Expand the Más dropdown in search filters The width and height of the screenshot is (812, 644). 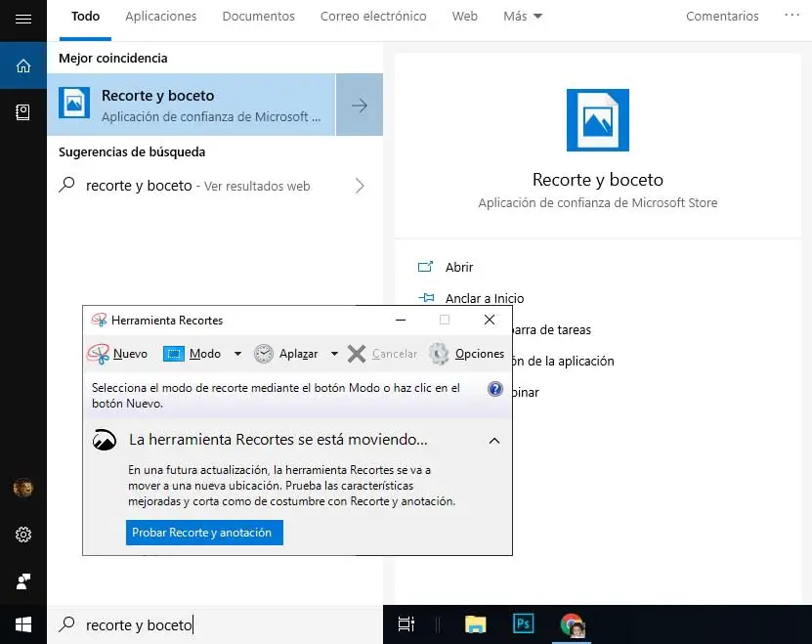pyautogui.click(x=523, y=16)
